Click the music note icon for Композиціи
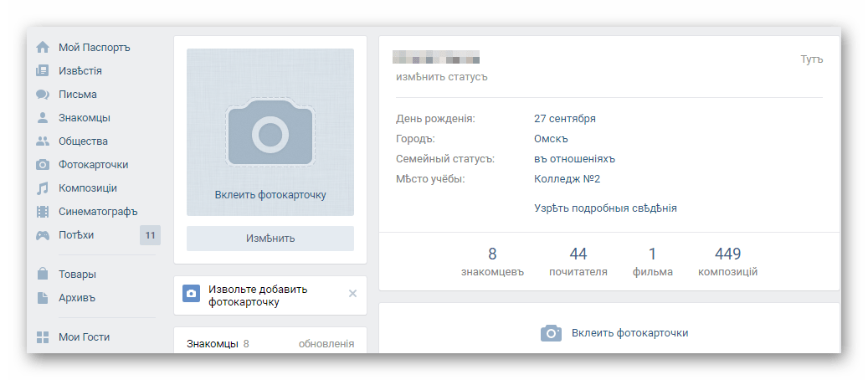Screen dimensions: 868x380 click(43, 188)
